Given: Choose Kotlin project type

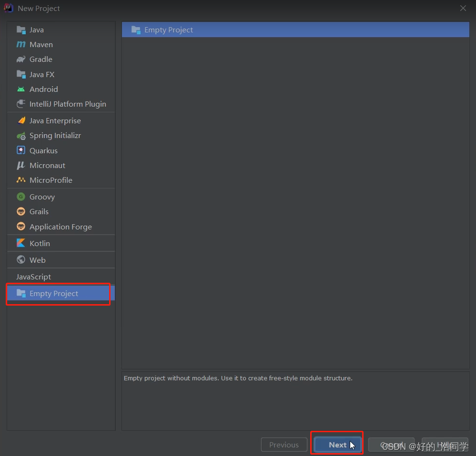Looking at the screenshot, I should pyautogui.click(x=61, y=243).
